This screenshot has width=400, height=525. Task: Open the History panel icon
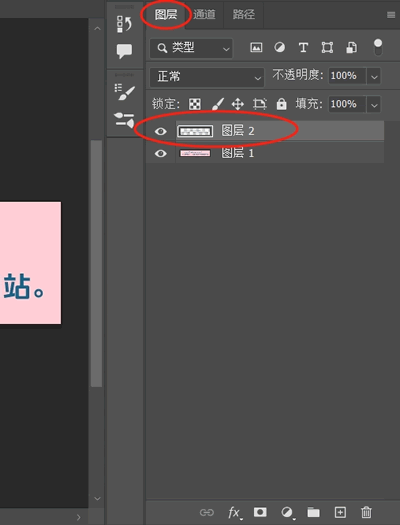click(x=124, y=24)
